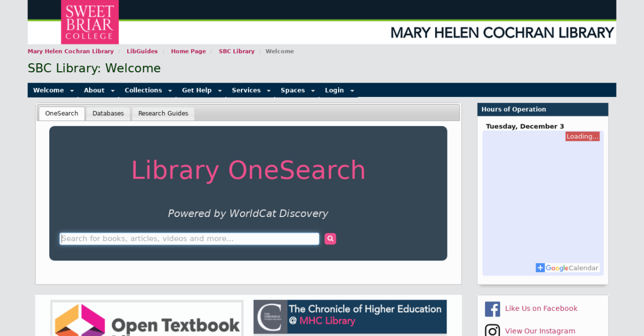The width and height of the screenshot is (644, 336).
Task: Open Like Us on Facebook link
Action: click(x=541, y=309)
